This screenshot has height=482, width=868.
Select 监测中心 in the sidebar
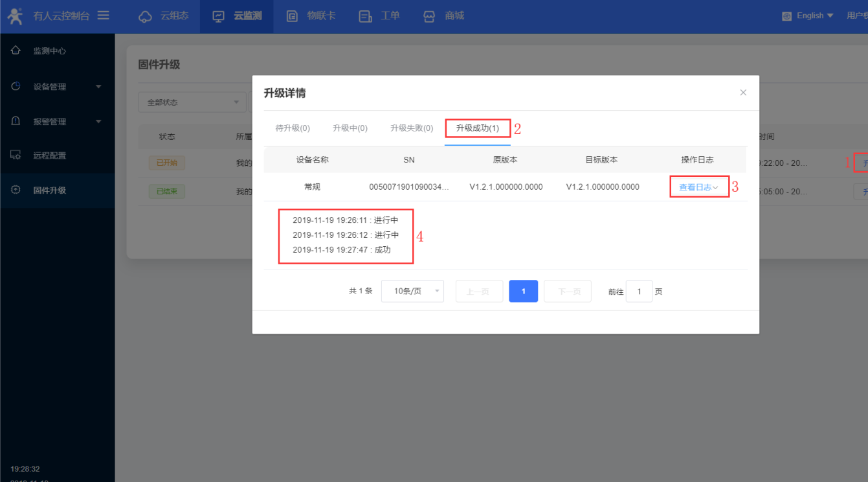[x=49, y=51]
